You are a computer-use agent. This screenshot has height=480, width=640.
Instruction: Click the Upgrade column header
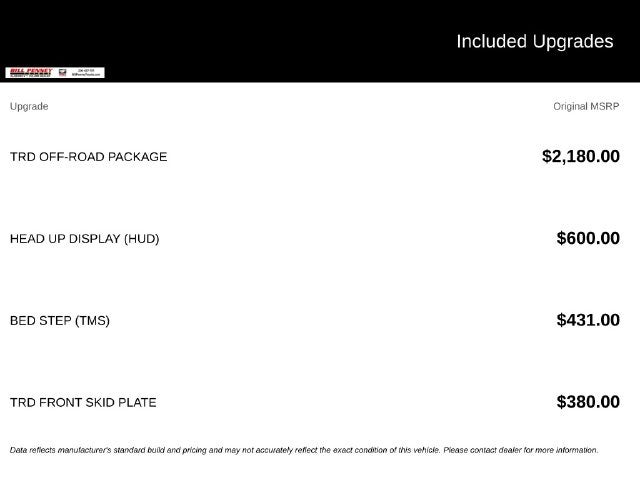(29, 107)
